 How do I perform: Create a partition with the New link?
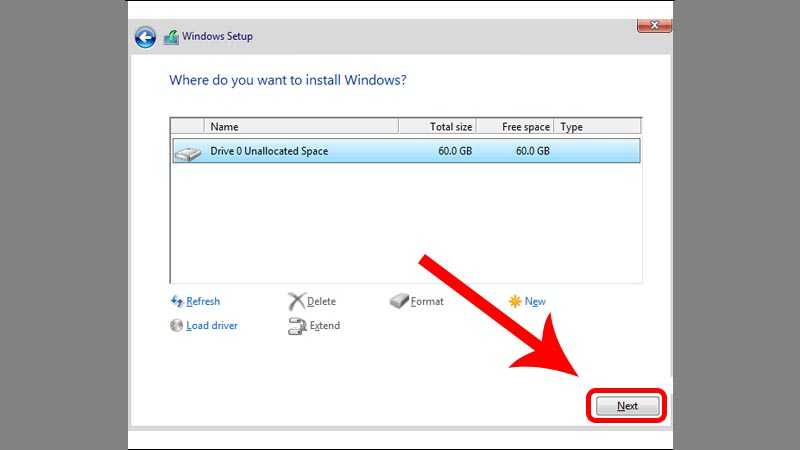point(535,302)
